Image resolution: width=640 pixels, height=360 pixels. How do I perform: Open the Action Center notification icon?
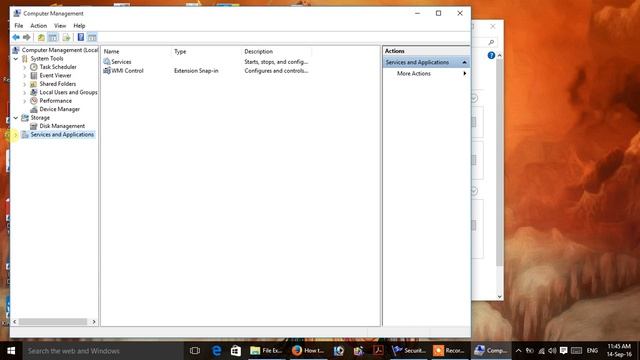[x=564, y=351]
